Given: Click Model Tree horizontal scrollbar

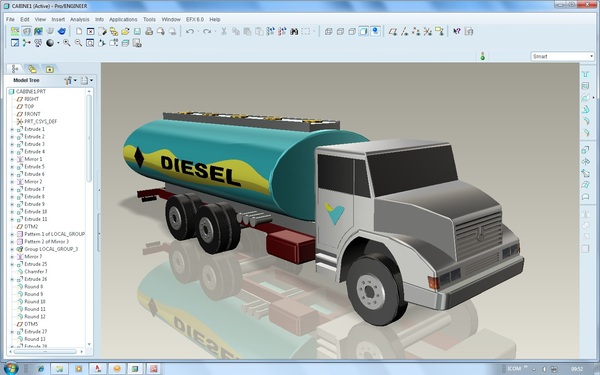Looking at the screenshot, I should click(45, 351).
